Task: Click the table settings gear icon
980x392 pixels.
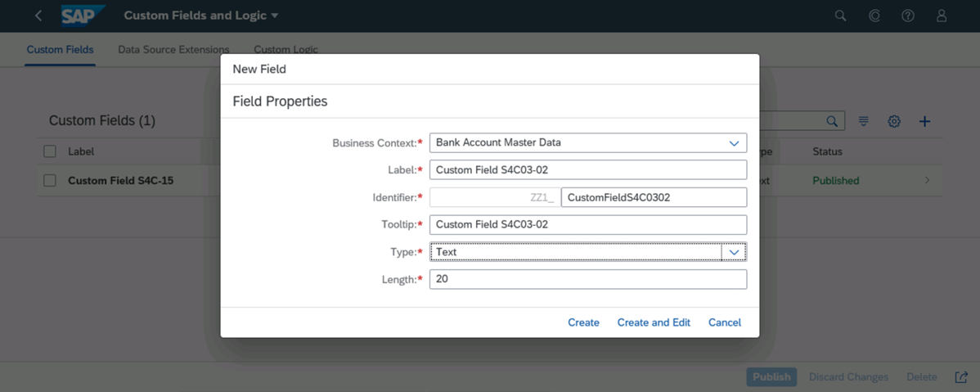Action: click(x=894, y=121)
